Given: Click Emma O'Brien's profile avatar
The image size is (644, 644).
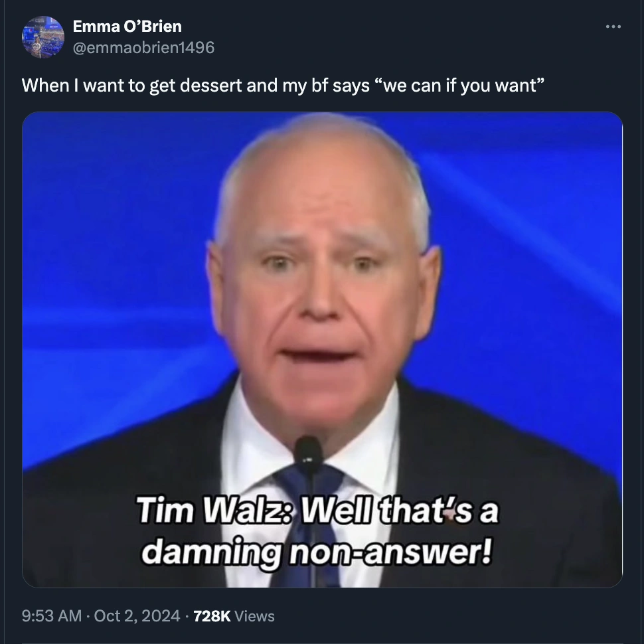Looking at the screenshot, I should (42, 37).
